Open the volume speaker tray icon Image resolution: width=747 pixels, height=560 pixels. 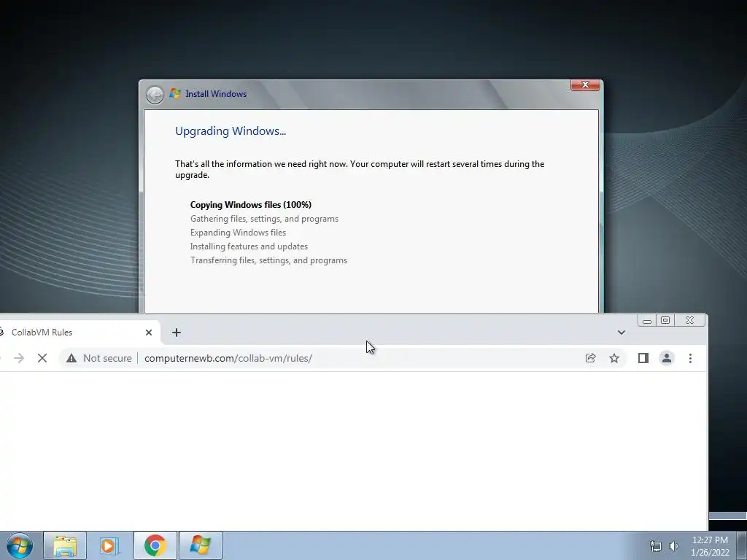click(673, 546)
